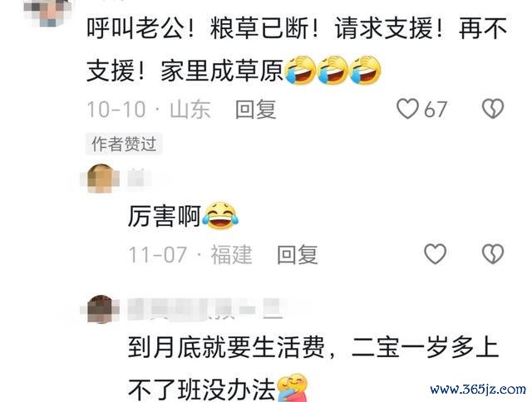Tap the 山东 location label

(x=190, y=110)
